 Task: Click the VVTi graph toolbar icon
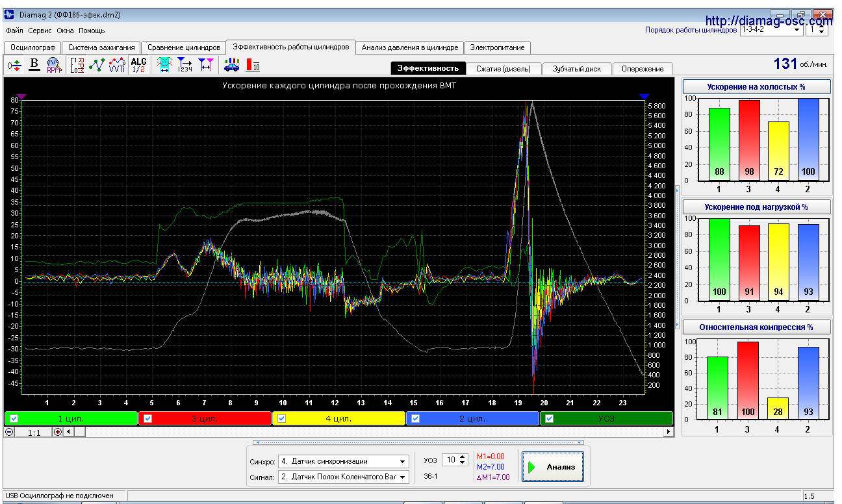117,65
